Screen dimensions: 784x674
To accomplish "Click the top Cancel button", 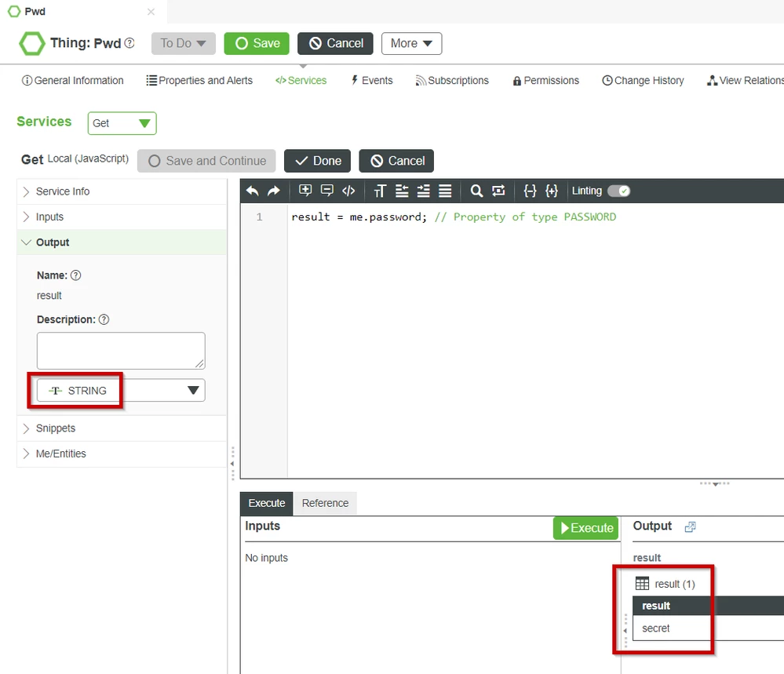I will point(336,43).
